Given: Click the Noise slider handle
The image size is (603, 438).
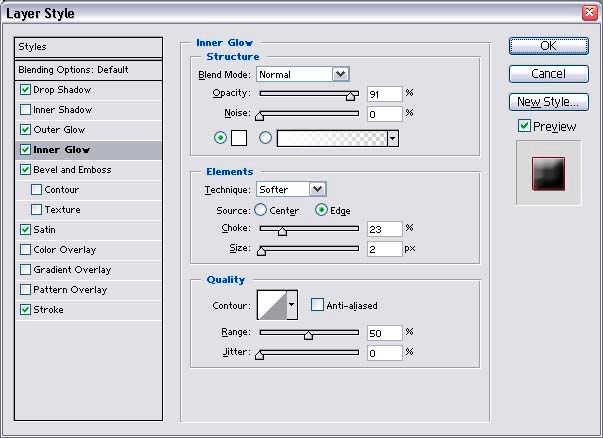Looking at the screenshot, I should pyautogui.click(x=260, y=116).
